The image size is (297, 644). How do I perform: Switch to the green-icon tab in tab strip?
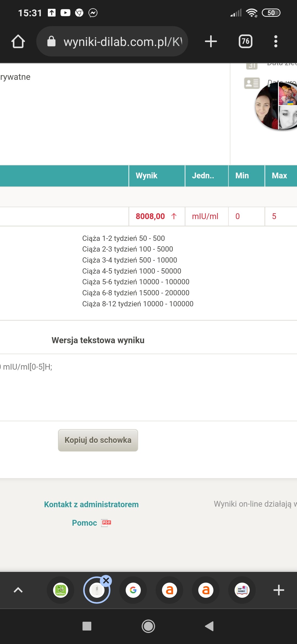point(61,590)
